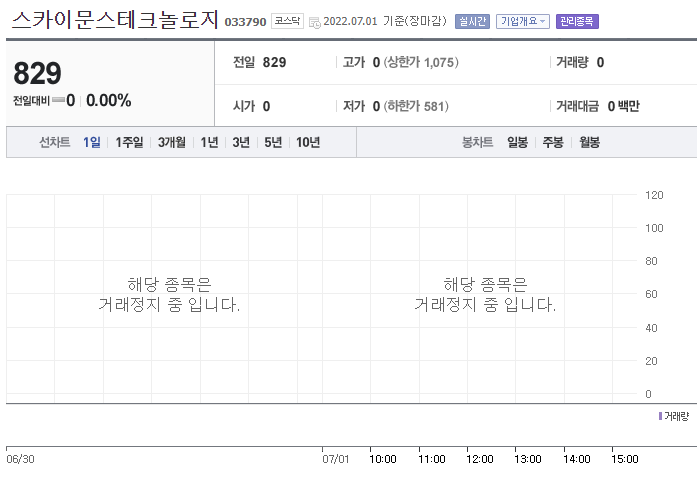Screen dimensions: 697x478
Task: Open the 일봉 daily candlestick chart
Action: point(517,142)
